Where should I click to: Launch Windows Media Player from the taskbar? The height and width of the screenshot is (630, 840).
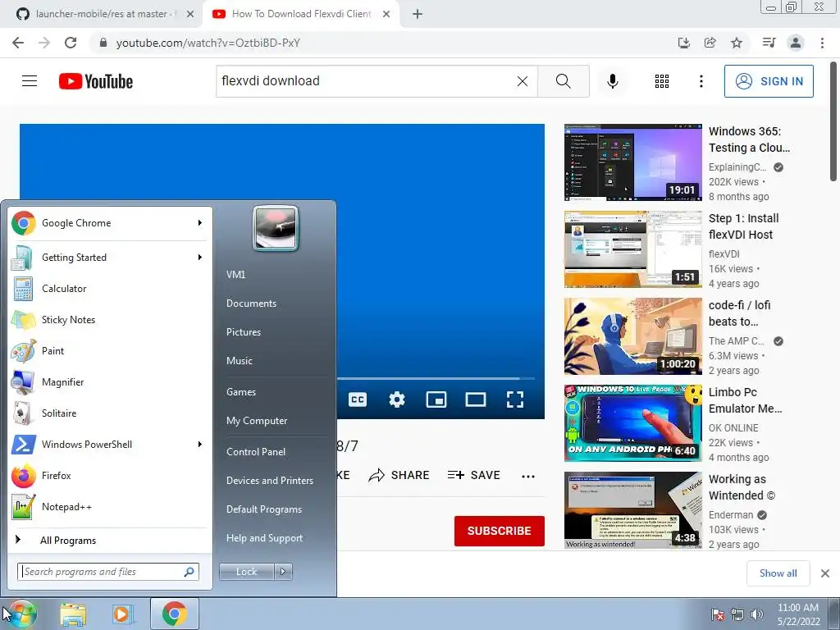[x=123, y=614]
